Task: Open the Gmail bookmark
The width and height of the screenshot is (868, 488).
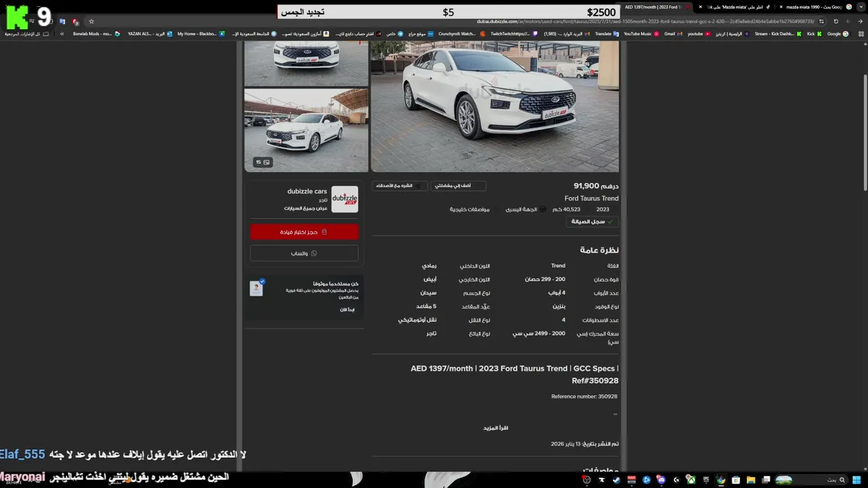Action: pos(673,34)
